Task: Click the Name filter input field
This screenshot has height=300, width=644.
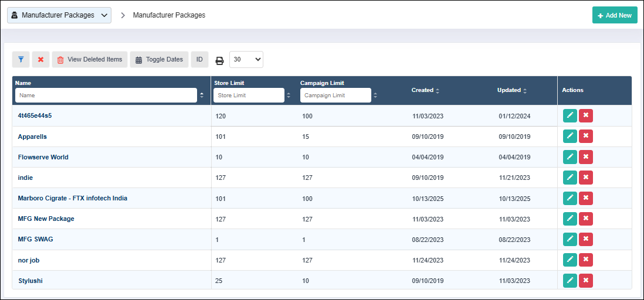Action: [x=106, y=95]
